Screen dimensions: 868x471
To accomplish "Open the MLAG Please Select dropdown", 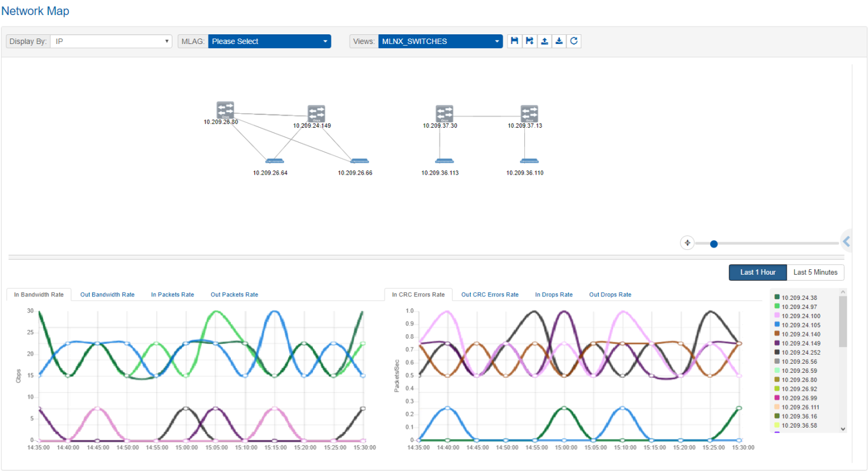I will [269, 42].
